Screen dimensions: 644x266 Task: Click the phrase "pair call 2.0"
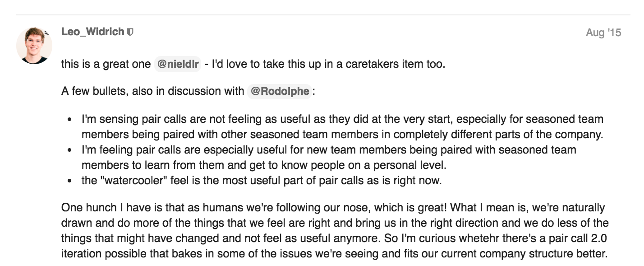point(571,238)
